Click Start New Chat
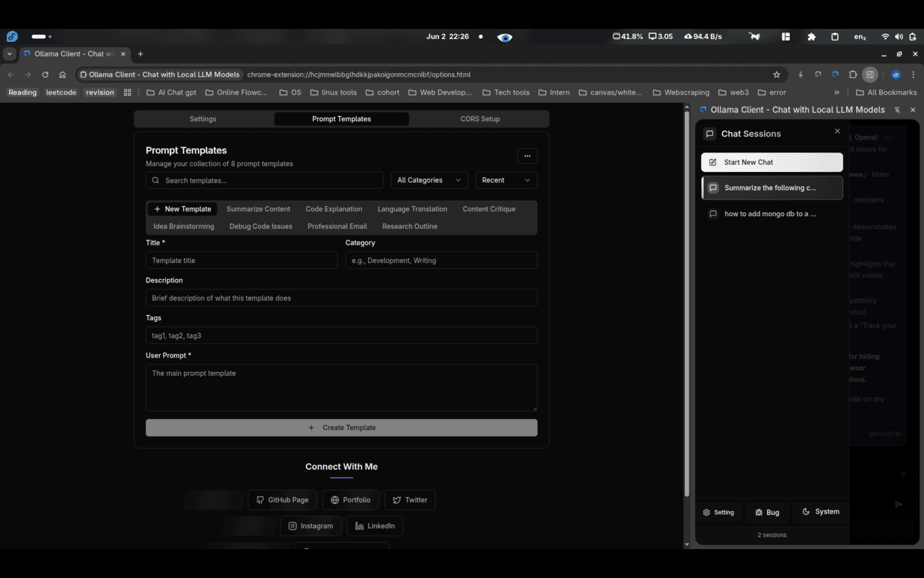924x578 pixels. pyautogui.click(x=772, y=162)
